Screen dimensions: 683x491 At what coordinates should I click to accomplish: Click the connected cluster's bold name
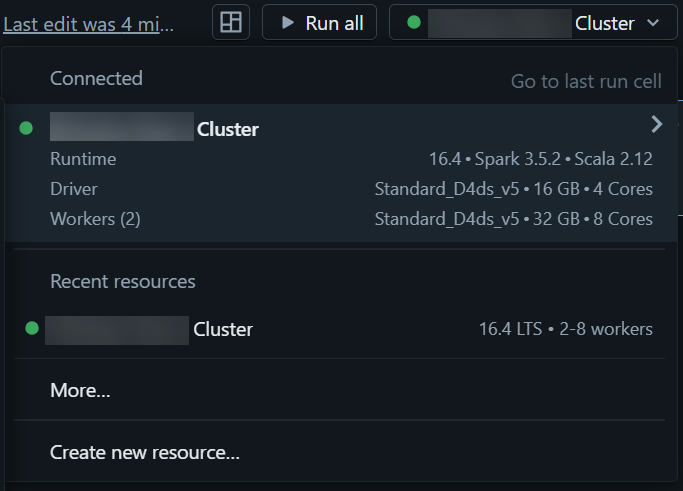tap(228, 129)
